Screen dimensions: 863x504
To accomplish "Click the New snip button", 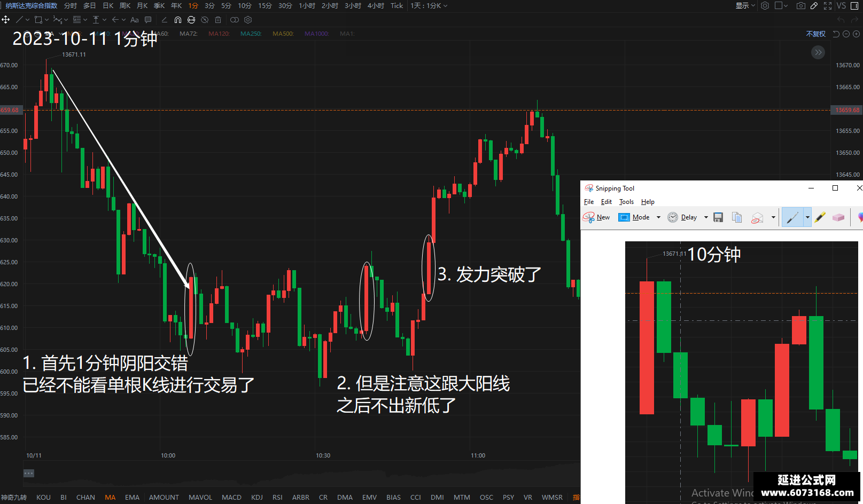I will (596, 217).
